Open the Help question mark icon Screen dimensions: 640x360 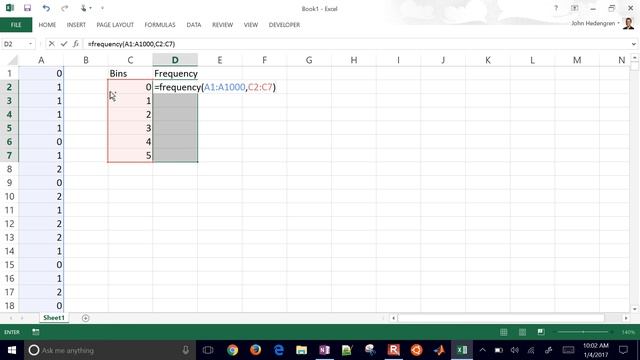click(556, 8)
